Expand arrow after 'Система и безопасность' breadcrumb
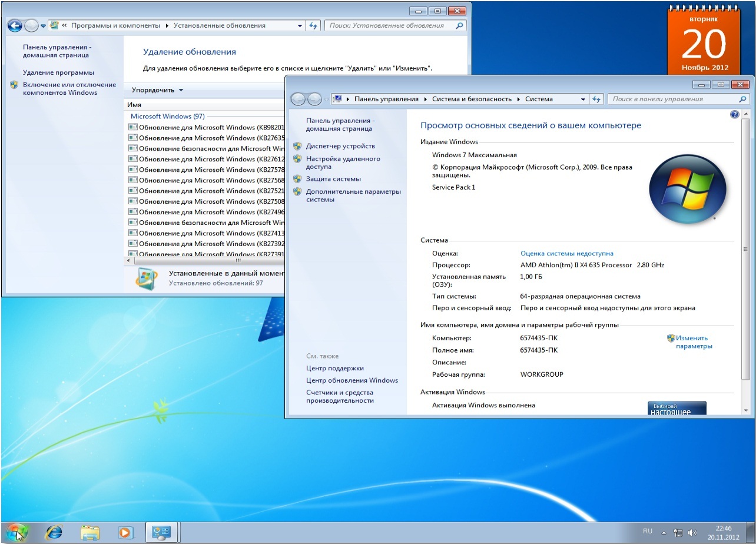 click(519, 99)
